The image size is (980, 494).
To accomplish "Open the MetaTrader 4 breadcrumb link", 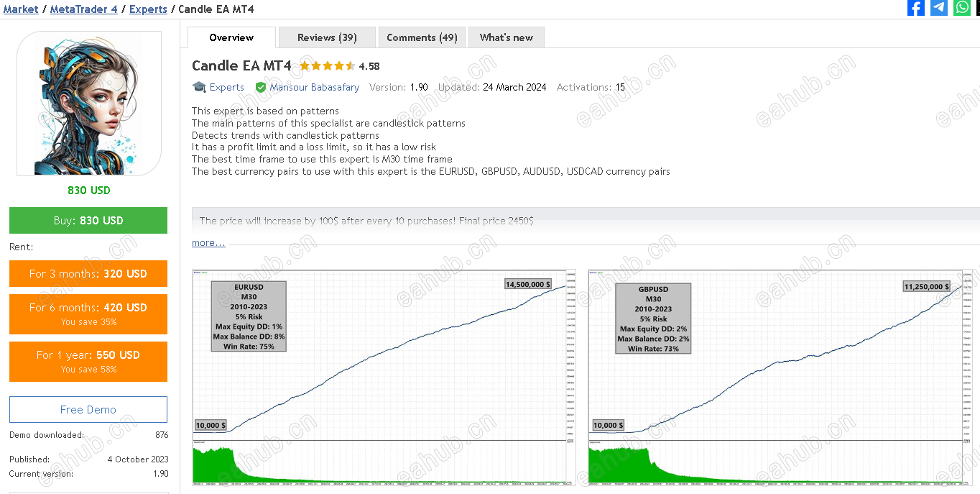I will 84,9.
